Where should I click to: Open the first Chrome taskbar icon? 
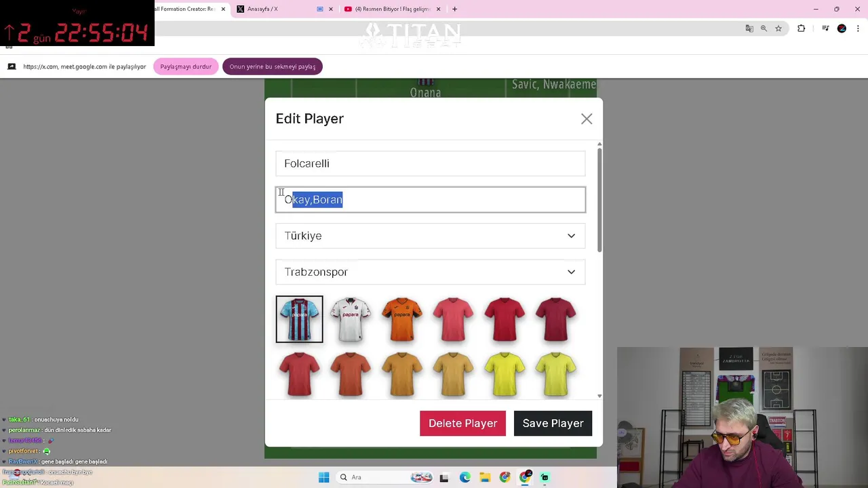coord(505,477)
